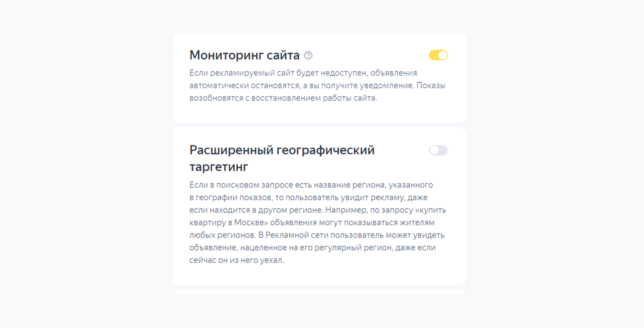Viewport: 644px width, 328px height.
Task: Toggle the yellow monitoring switch off
Action: tap(438, 55)
